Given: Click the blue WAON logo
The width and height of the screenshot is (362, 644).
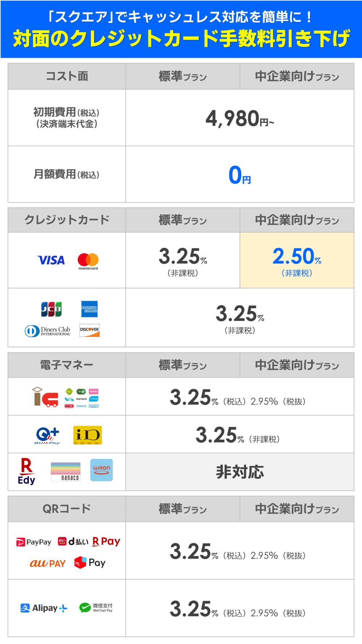Looking at the screenshot, I should point(101,470).
